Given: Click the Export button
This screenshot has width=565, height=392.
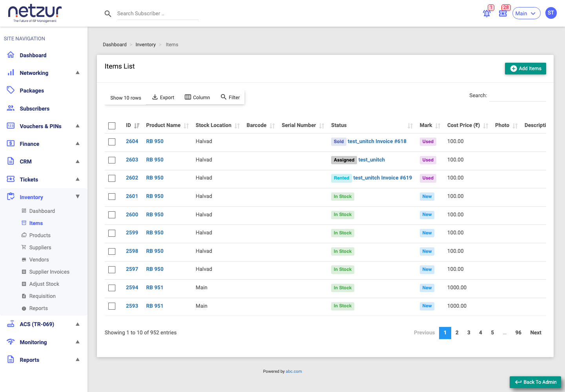Looking at the screenshot, I should click(163, 97).
